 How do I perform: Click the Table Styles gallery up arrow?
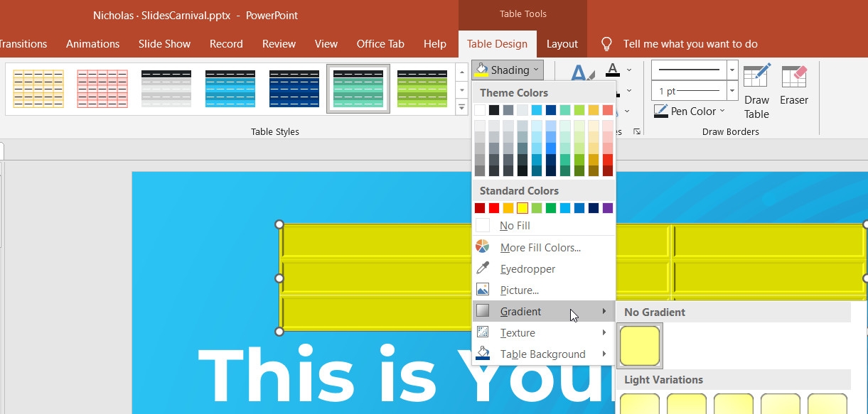461,72
